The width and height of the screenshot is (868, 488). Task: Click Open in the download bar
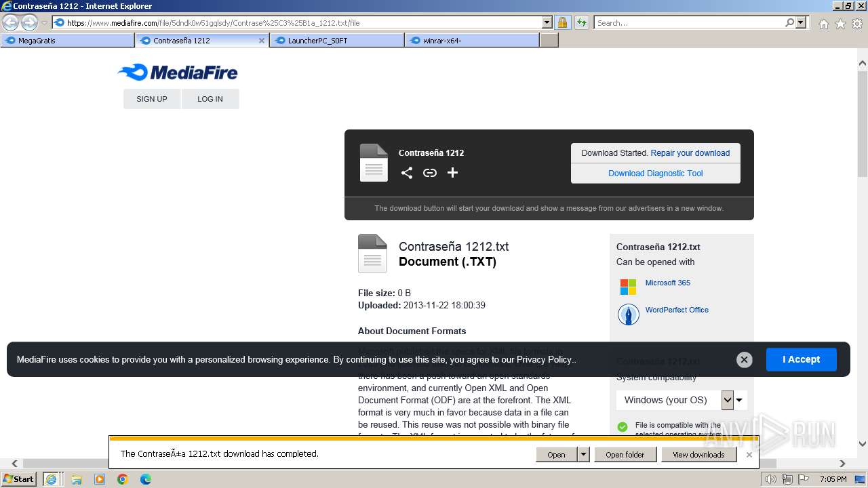556,455
